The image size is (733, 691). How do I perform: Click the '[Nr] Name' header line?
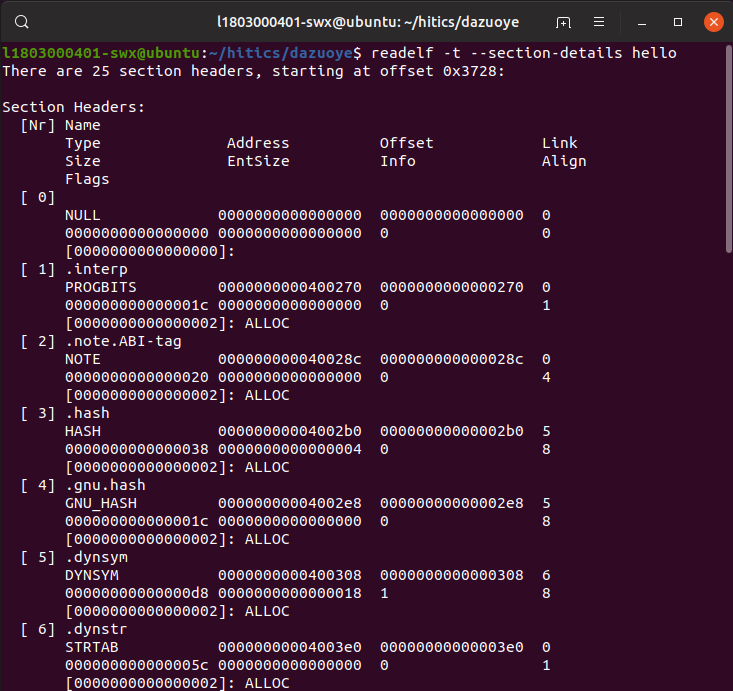click(60, 125)
